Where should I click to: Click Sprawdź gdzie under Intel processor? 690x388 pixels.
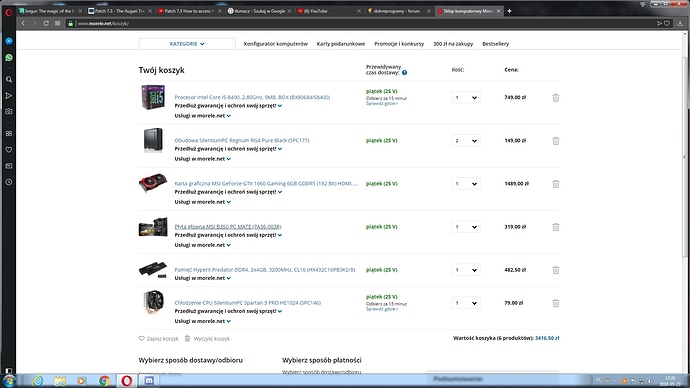click(382, 103)
